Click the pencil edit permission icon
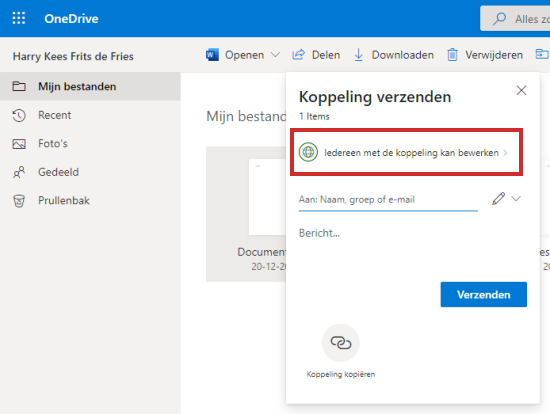Viewport: 550px width, 414px height. (498, 199)
